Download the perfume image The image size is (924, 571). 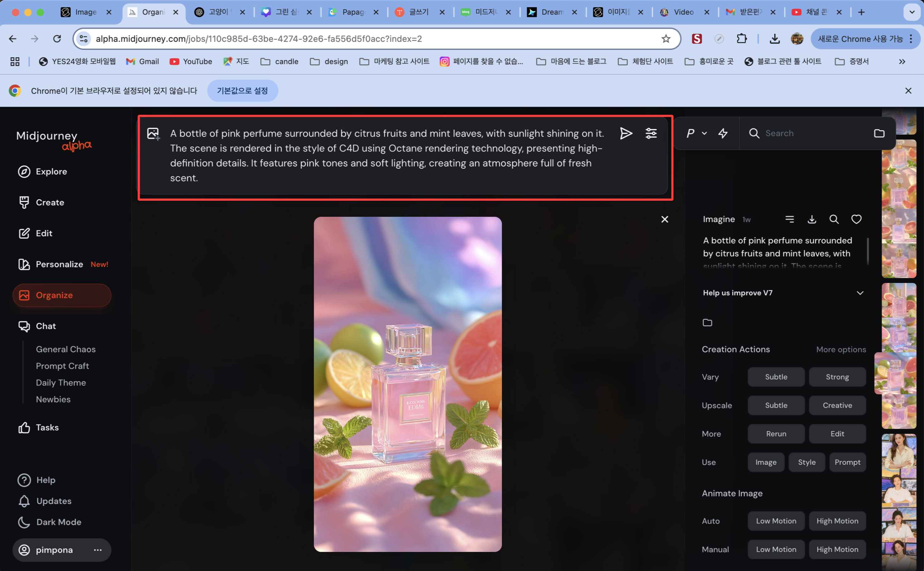811,219
